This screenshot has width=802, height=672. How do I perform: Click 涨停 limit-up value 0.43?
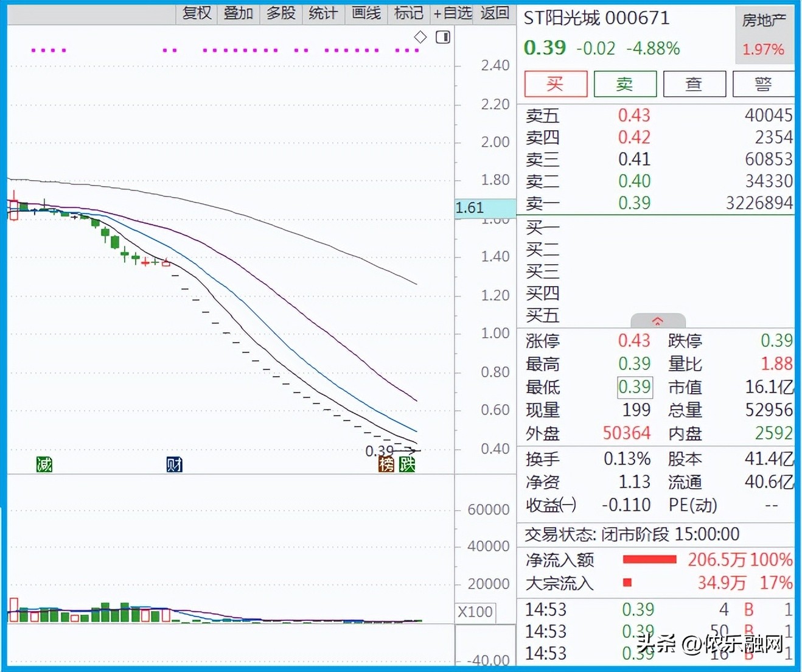(x=634, y=340)
